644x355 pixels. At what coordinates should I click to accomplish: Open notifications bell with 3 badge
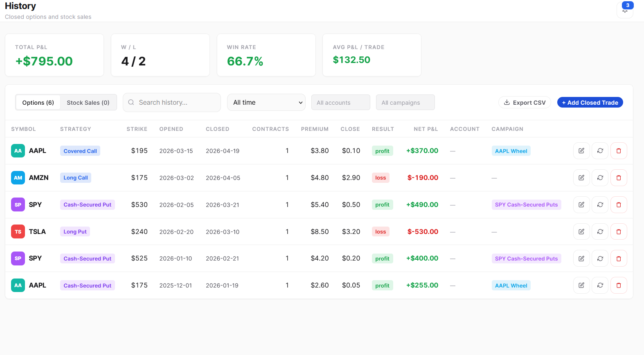[x=625, y=9]
